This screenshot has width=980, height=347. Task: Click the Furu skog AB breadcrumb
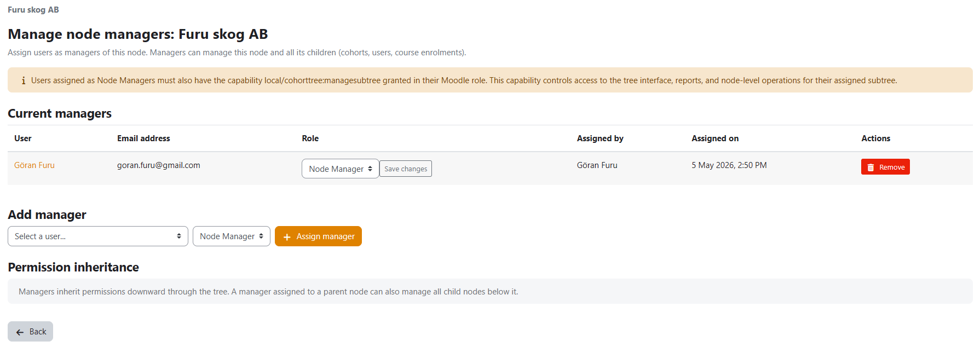pyautogui.click(x=33, y=10)
